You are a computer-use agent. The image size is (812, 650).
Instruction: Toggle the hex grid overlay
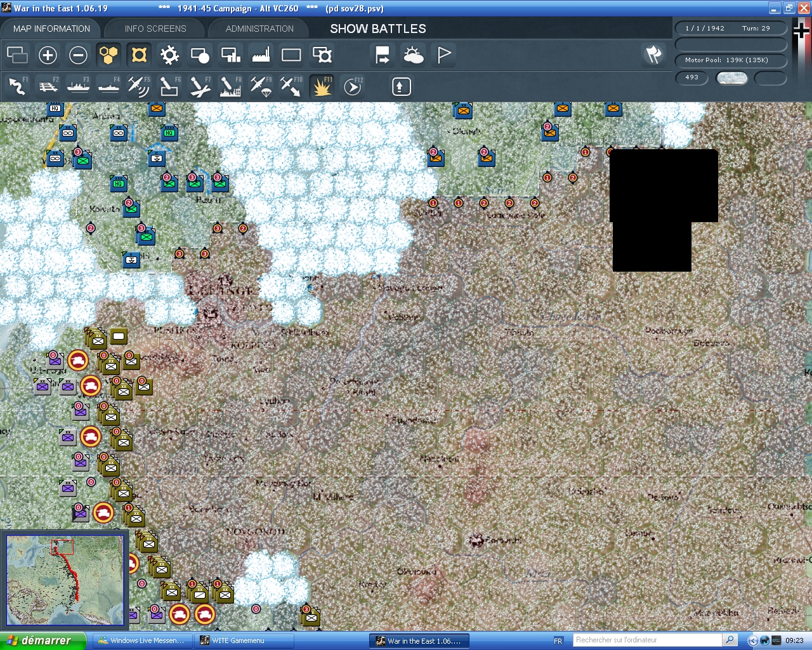click(108, 55)
